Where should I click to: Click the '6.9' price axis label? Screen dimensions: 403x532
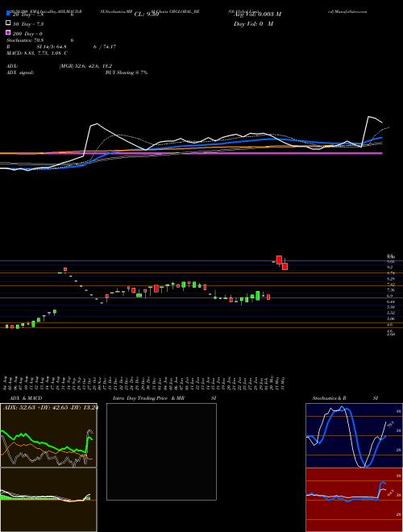click(x=389, y=296)
